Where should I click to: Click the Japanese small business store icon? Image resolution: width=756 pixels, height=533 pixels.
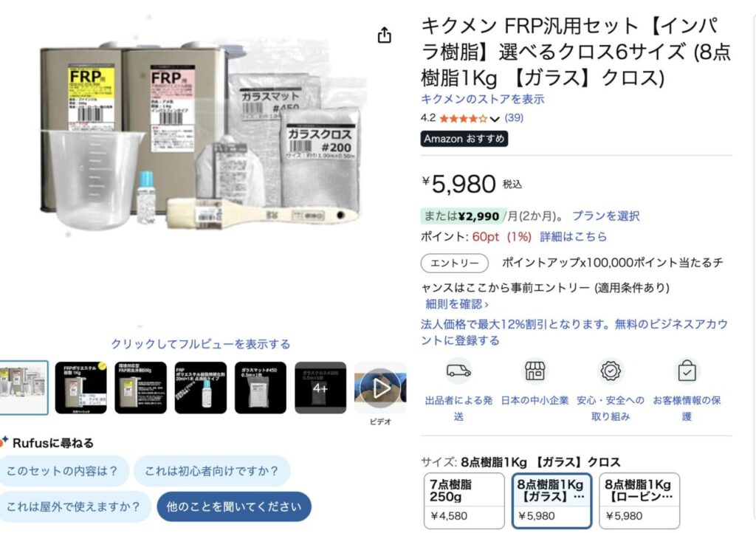(535, 371)
